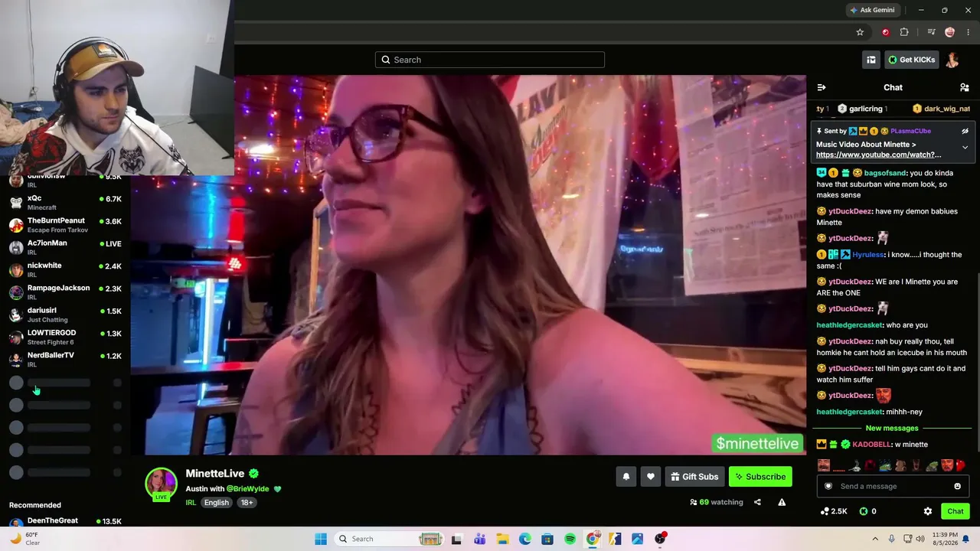
Task: Open chat settings gear
Action: pos(928,511)
